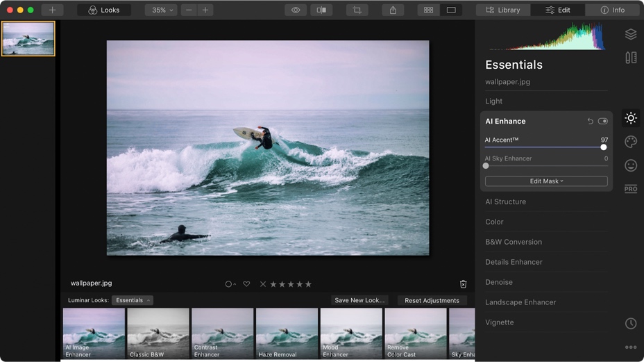Apply the AI Image Enhancer look

(94, 334)
